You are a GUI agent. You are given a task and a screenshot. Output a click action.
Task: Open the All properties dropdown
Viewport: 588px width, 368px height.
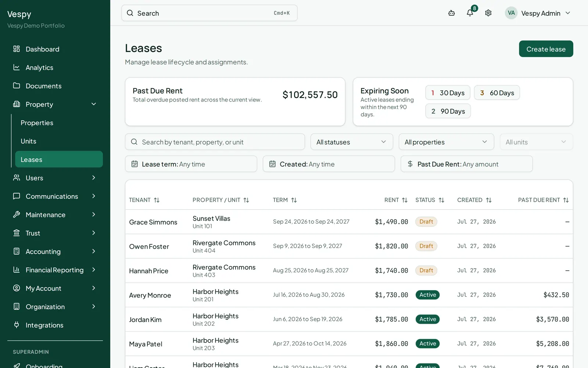coord(447,142)
